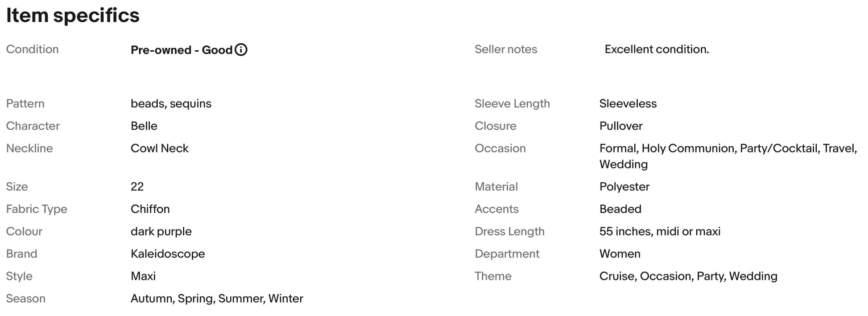Click the 'Chiffon' fabric type value
The image size is (868, 316).
(x=150, y=209)
